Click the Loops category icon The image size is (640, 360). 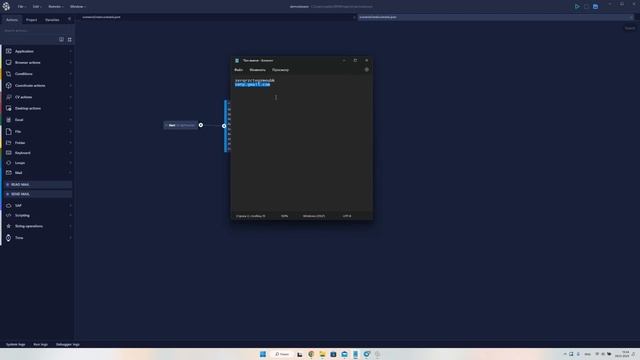click(9, 163)
